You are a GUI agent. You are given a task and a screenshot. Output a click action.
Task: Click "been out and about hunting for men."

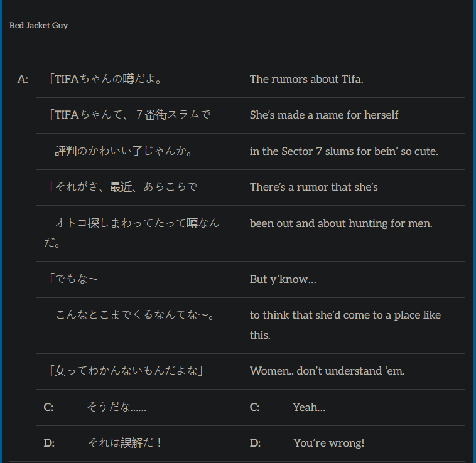341,223
